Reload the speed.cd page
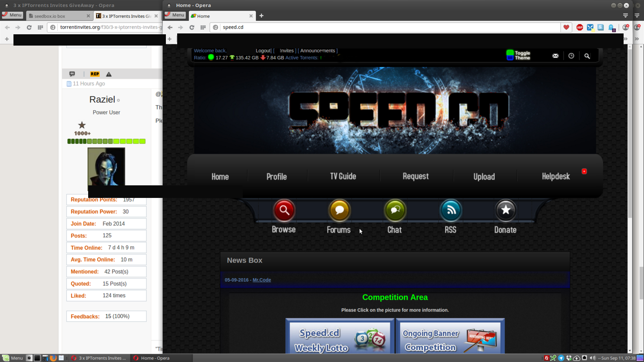 click(x=192, y=27)
